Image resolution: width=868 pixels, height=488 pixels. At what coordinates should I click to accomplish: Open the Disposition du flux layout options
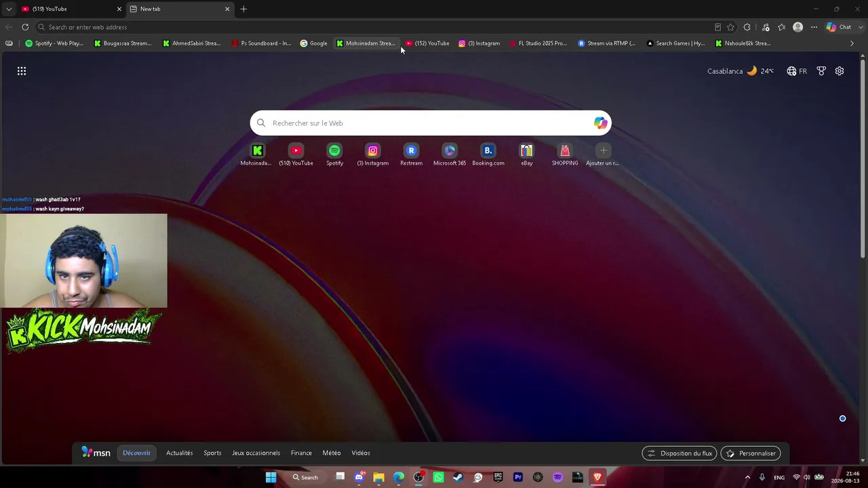679,453
